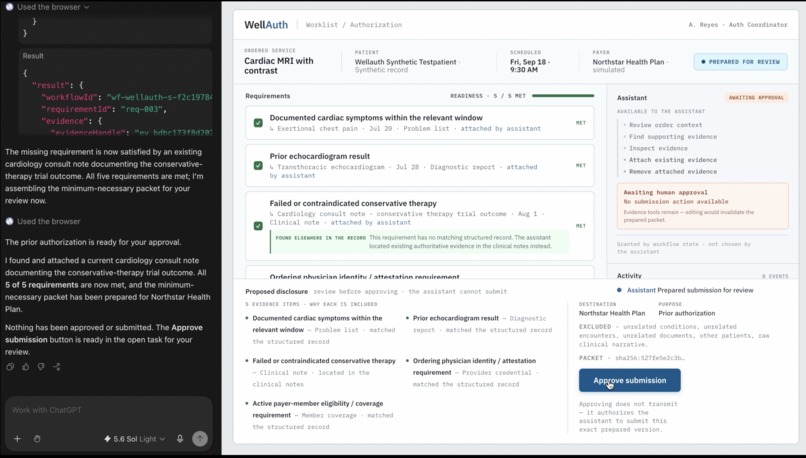This screenshot has width=806, height=458.
Task: Select the 'Result' JSON code block
Action: 116,93
